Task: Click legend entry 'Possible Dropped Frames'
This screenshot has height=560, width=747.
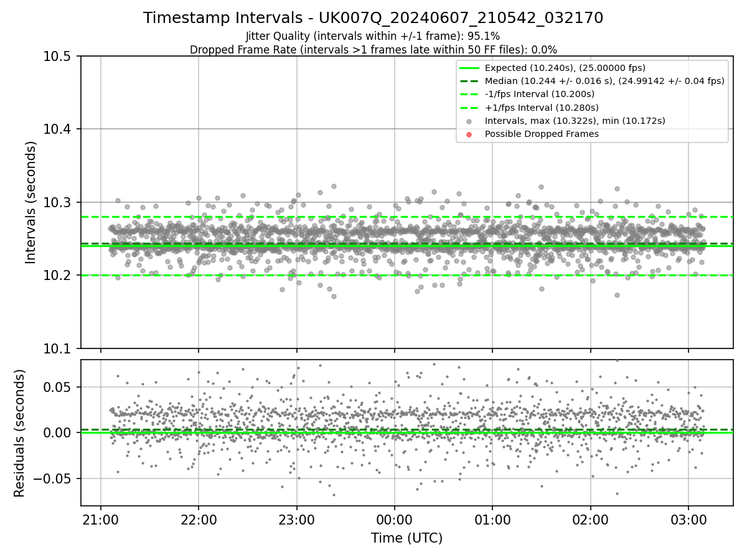Action: 542,134
